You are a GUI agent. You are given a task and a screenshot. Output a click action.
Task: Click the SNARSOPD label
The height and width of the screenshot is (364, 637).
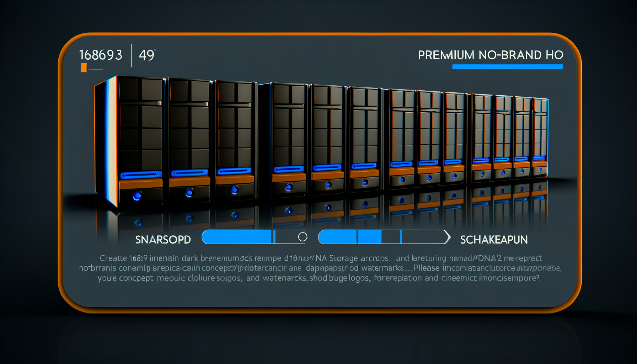coord(164,240)
